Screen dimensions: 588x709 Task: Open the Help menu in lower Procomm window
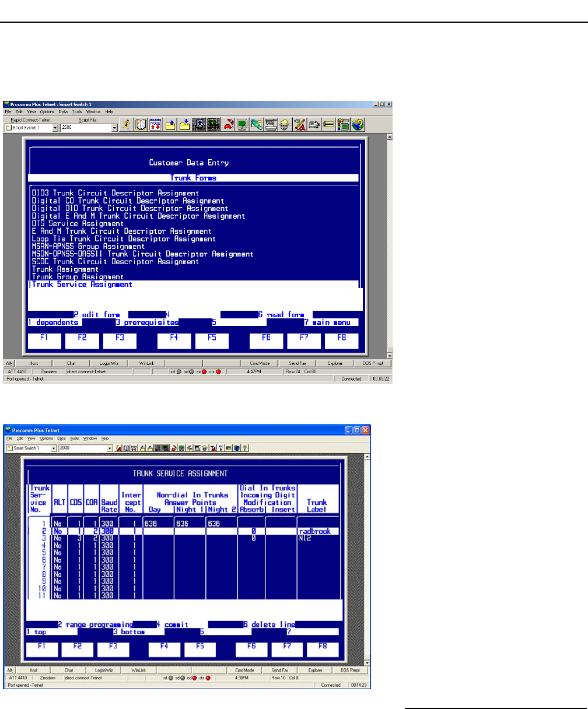(105, 438)
